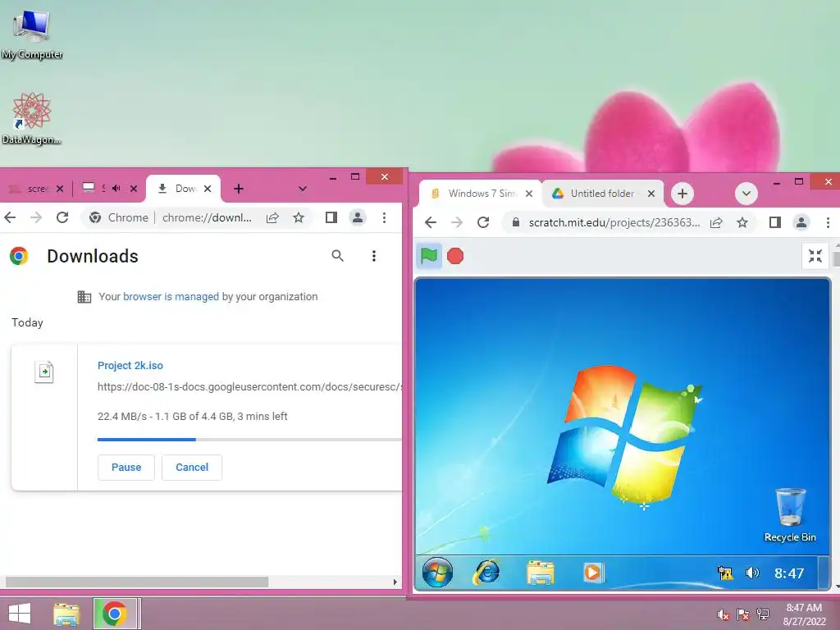Toggle side panel in Scratch window
The height and width of the screenshot is (630, 840).
(774, 222)
